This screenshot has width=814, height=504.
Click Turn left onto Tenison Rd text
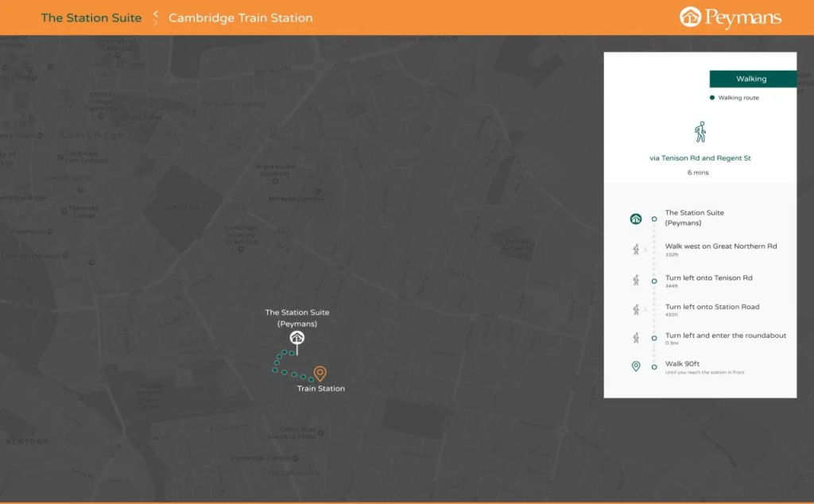708,277
